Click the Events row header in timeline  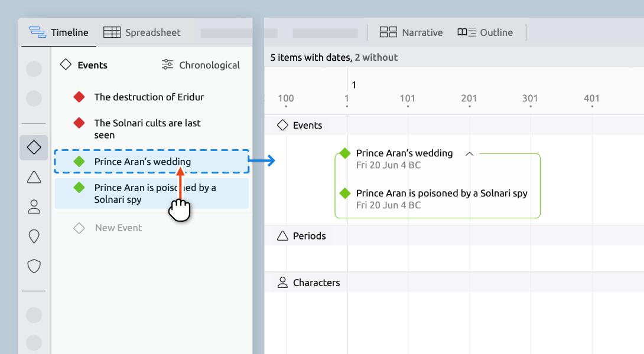coord(454,125)
